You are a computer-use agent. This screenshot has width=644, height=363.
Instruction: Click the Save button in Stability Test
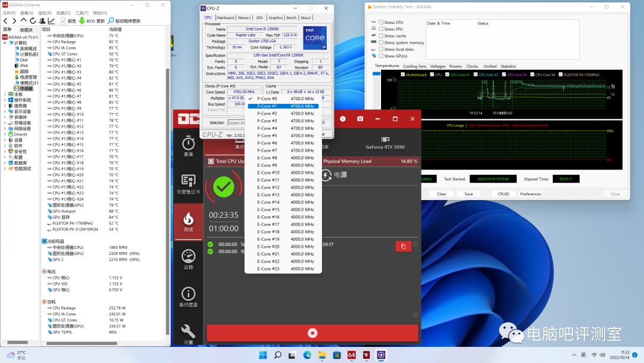[x=469, y=194]
